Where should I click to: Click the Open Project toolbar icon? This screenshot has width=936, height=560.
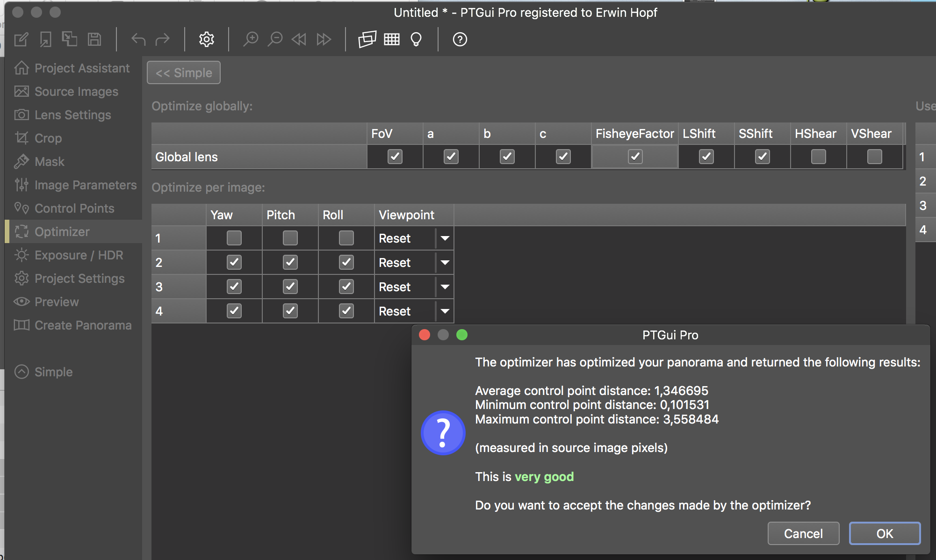coord(46,39)
